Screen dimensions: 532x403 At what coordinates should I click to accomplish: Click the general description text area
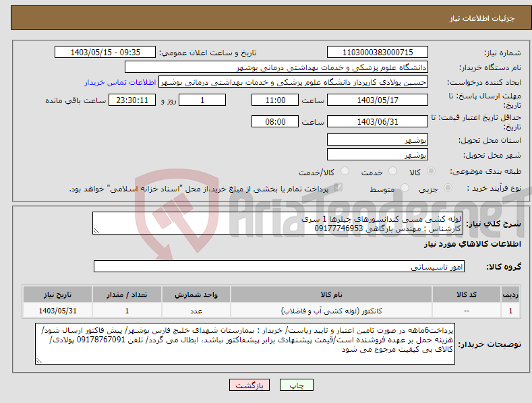278,223
